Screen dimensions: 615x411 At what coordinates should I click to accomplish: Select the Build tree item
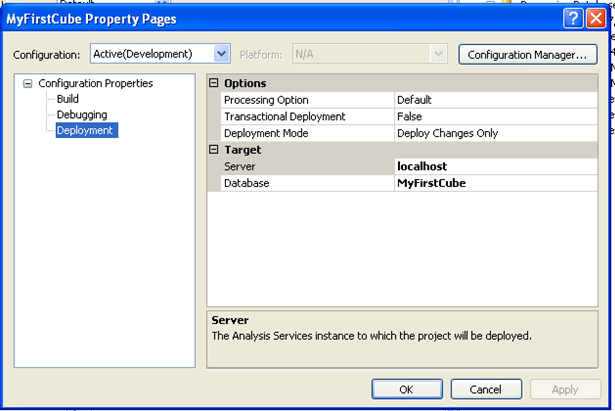tap(68, 99)
